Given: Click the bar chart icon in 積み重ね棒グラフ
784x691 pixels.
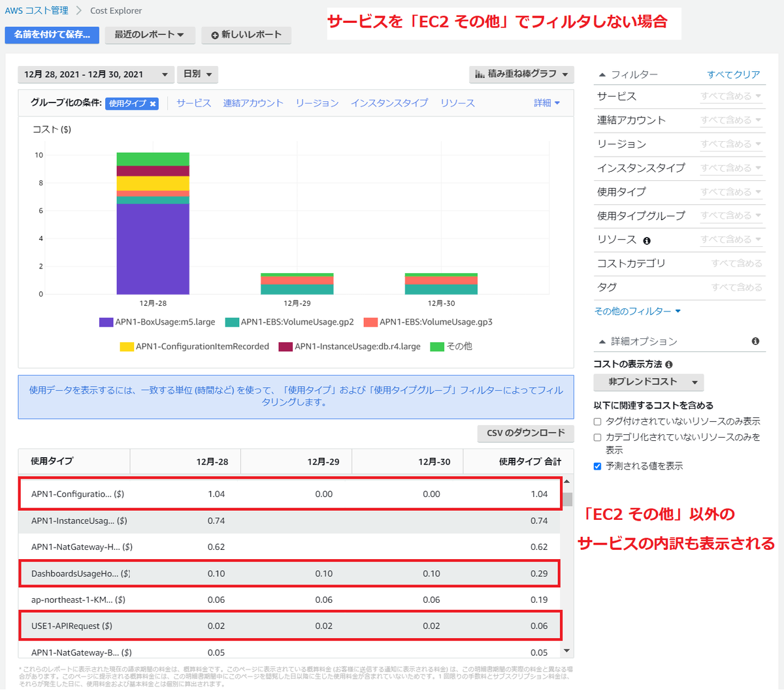Looking at the screenshot, I should click(480, 74).
